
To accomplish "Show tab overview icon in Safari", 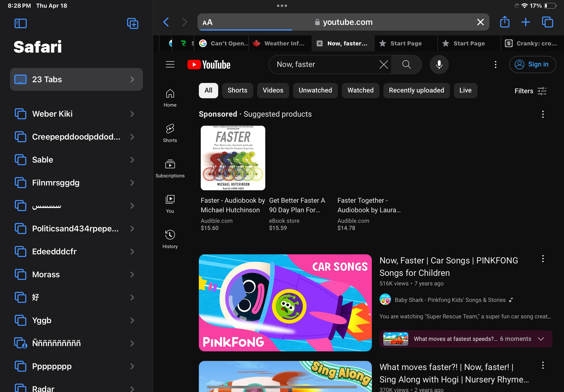I will pos(547,22).
